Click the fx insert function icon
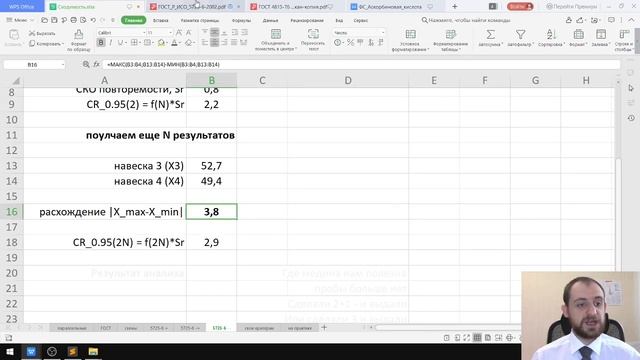 pyautogui.click(x=96, y=64)
